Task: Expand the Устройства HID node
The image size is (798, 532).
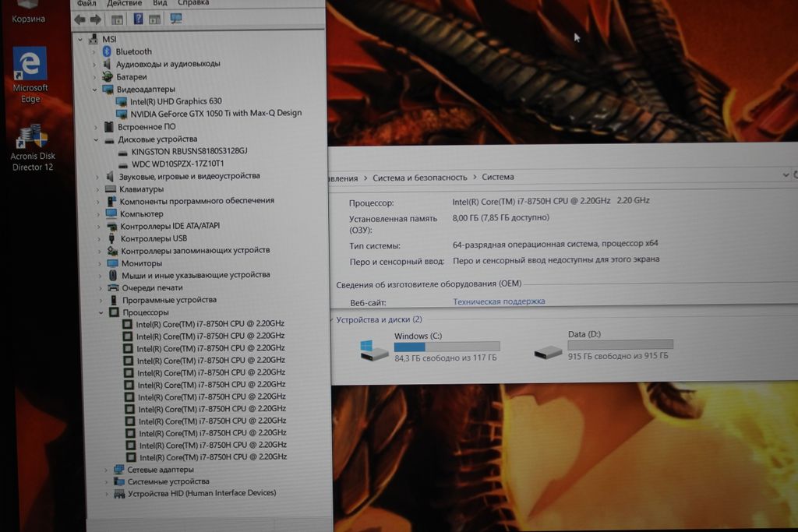Action: pos(106,493)
